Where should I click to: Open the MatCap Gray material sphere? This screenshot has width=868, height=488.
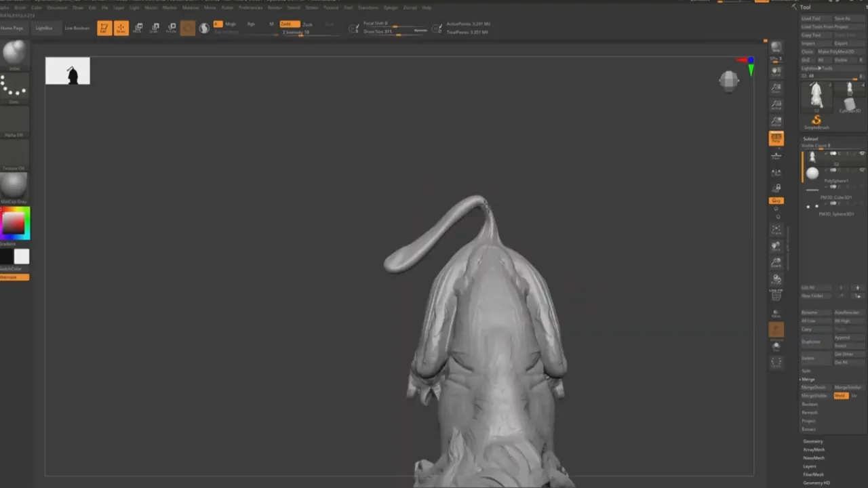(x=14, y=185)
